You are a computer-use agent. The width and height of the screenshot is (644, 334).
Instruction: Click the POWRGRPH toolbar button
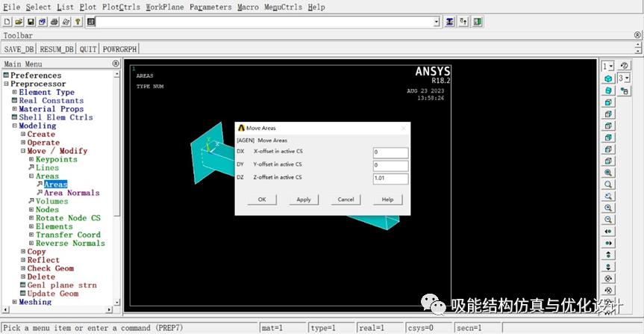pyautogui.click(x=120, y=49)
